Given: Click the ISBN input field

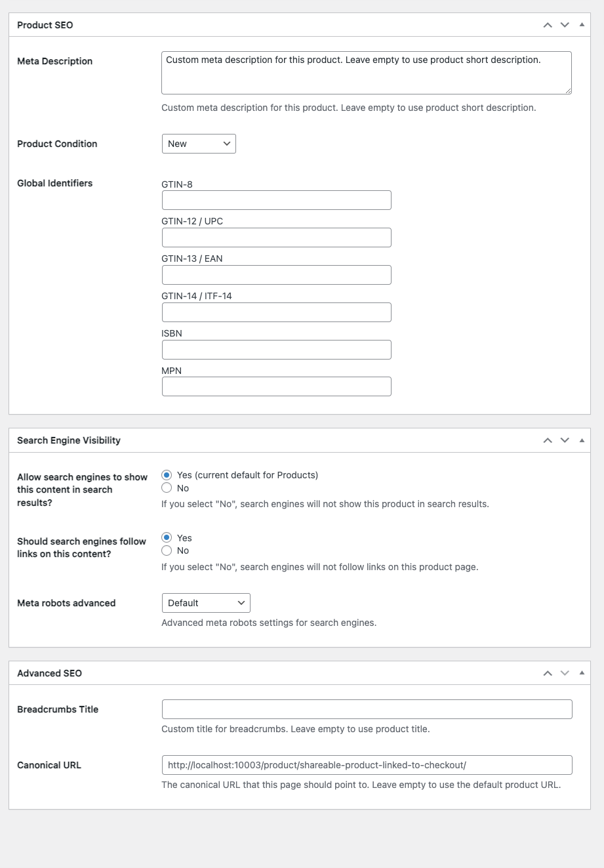Looking at the screenshot, I should point(276,350).
